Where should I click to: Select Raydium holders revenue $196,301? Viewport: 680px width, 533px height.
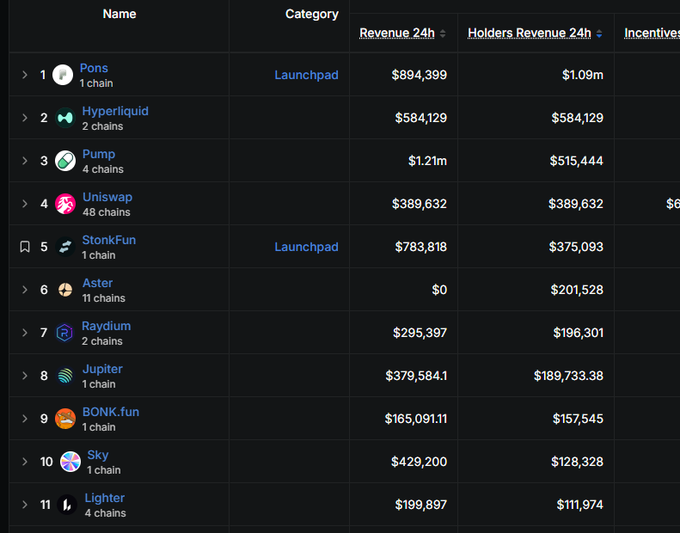[x=578, y=333]
